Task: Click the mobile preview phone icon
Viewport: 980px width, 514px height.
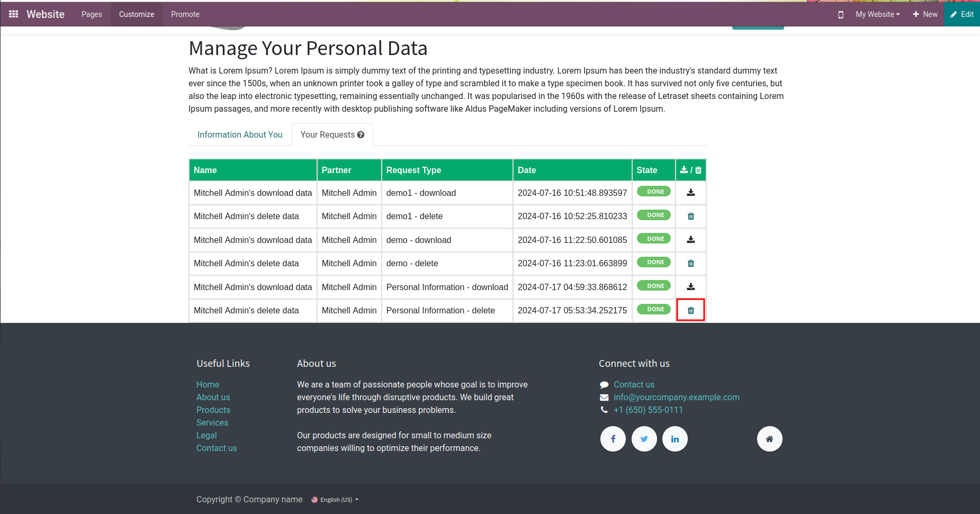Action: [x=841, y=15]
